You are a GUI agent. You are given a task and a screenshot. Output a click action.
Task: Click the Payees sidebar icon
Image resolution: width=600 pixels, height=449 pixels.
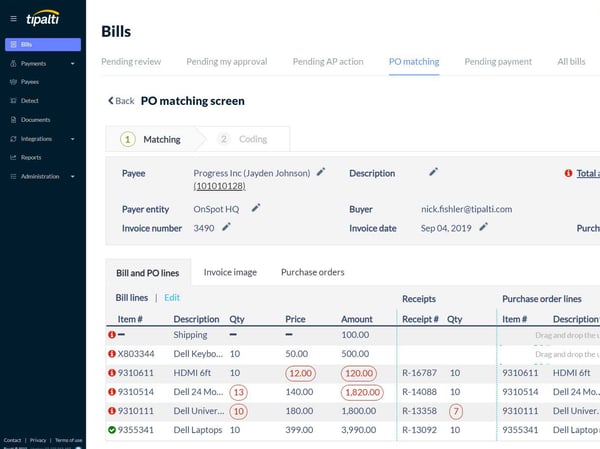[11, 82]
